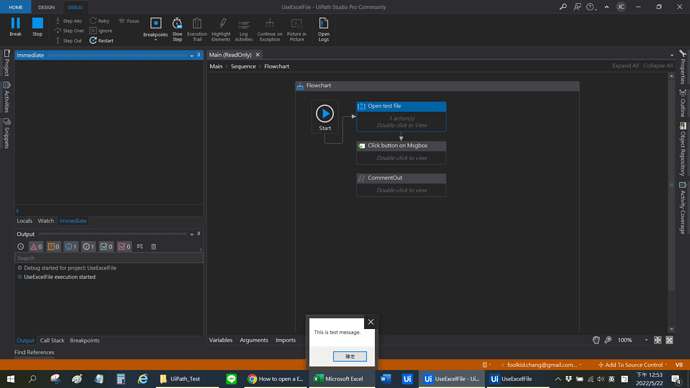This screenshot has height=388, width=690.
Task: Toggle Picture in Picture mode
Action: coord(297,29)
